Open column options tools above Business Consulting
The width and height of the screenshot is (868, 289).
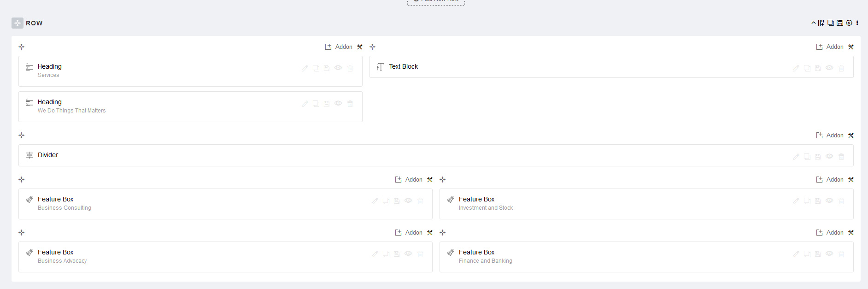[430, 180]
